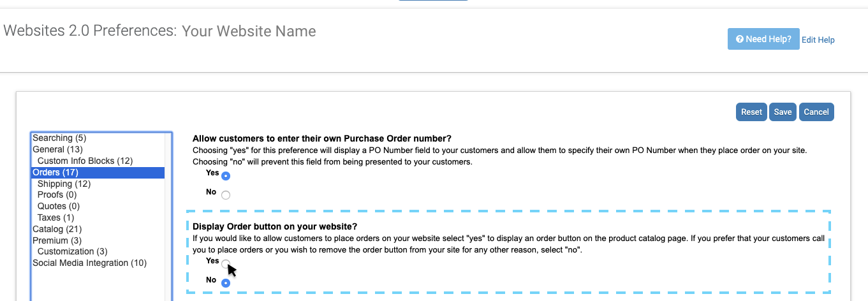Select Taxes (1) subcategory

[56, 217]
